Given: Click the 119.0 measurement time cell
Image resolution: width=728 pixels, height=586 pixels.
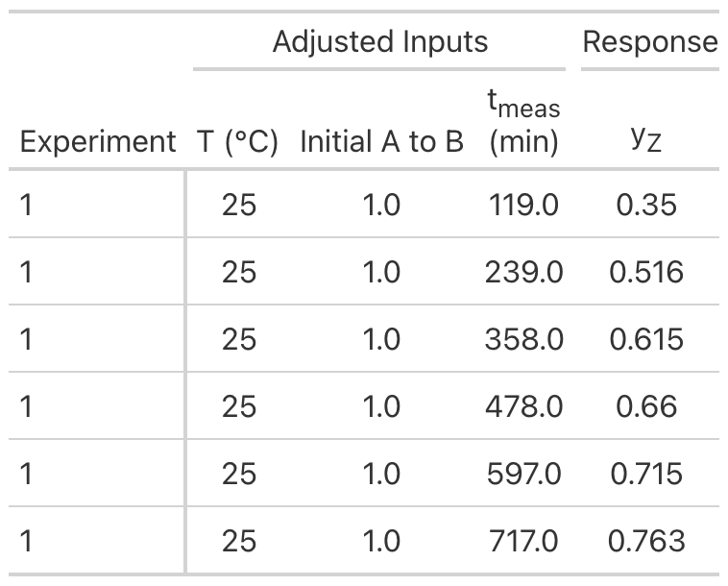Looking at the screenshot, I should click(x=523, y=205).
